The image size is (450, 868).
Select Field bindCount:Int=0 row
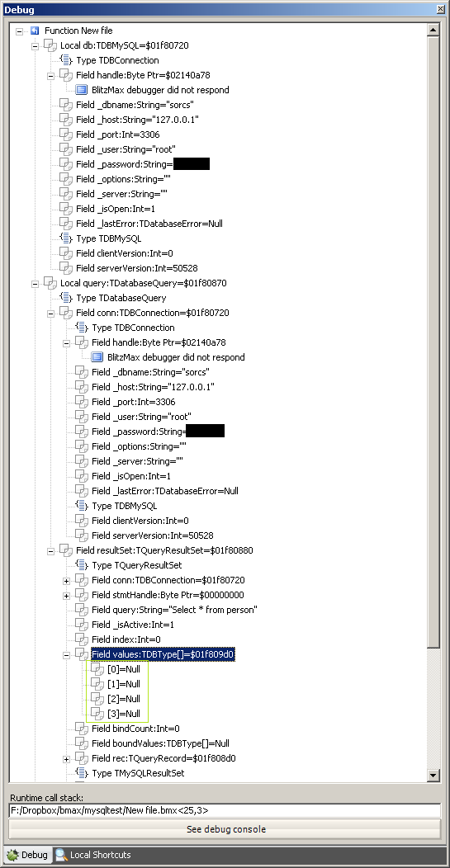[x=135, y=729]
